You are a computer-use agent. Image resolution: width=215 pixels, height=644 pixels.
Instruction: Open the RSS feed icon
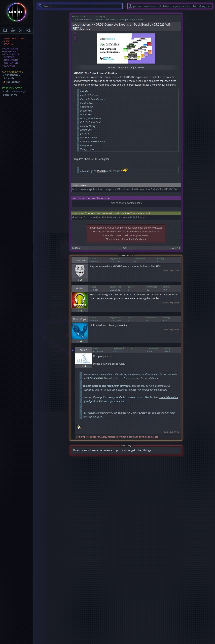pyautogui.click(x=21, y=30)
